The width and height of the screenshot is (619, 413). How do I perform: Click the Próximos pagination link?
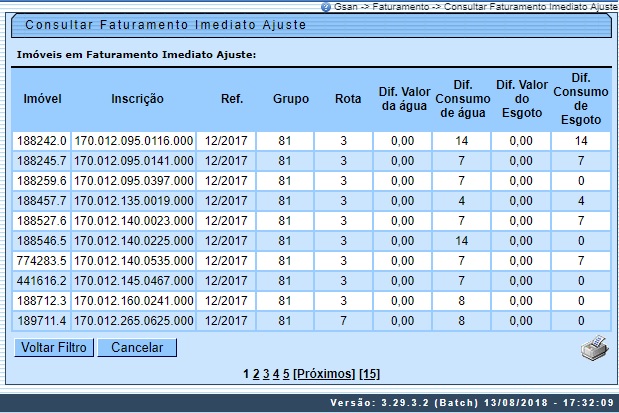tap(324, 374)
